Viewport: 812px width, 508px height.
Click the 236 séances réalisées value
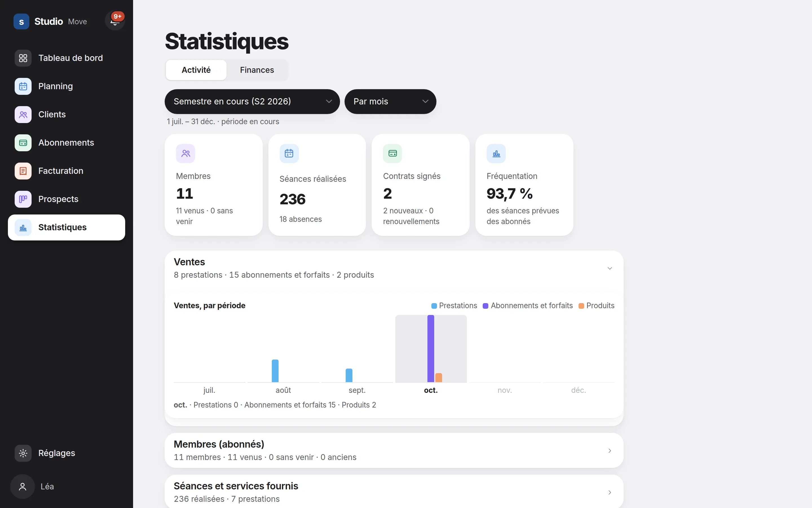(x=293, y=199)
